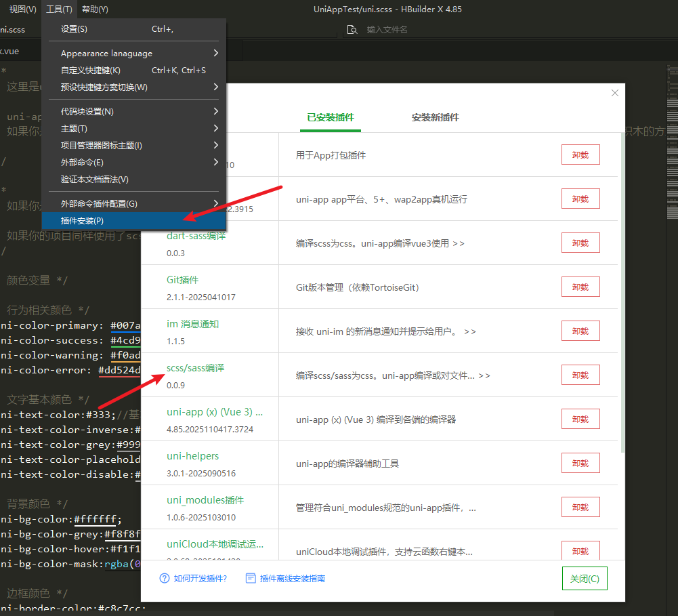
Task: Choose 插件安装(P) menu entry
Action: [x=133, y=221]
